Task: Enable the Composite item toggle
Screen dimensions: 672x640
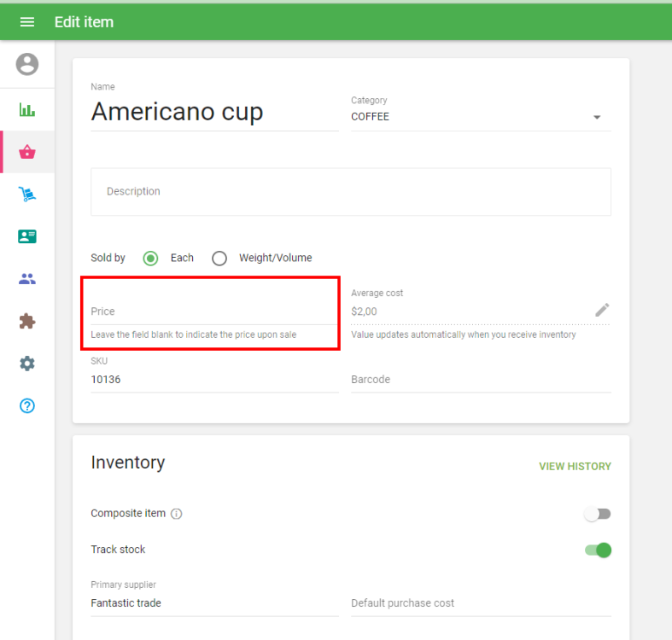Action: point(598,514)
